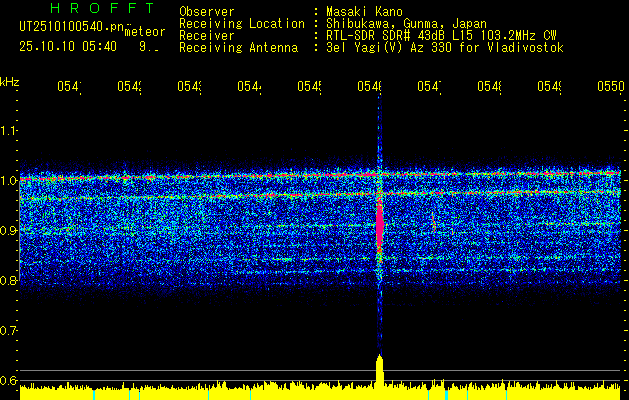Click the Receiving Location label
Screen dimensions: 629x400
[x=242, y=24]
